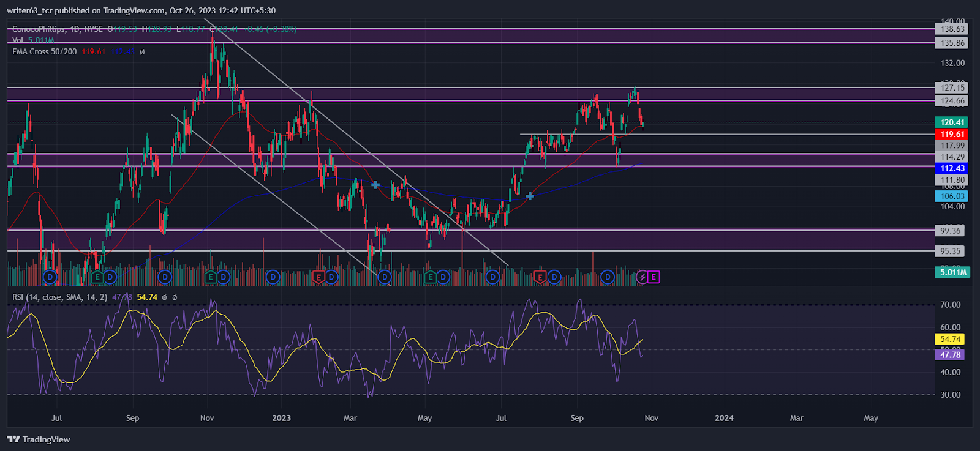Select the ConocoPhillips 1D NYSE legend title
The width and height of the screenshot is (980, 451).
[57, 29]
